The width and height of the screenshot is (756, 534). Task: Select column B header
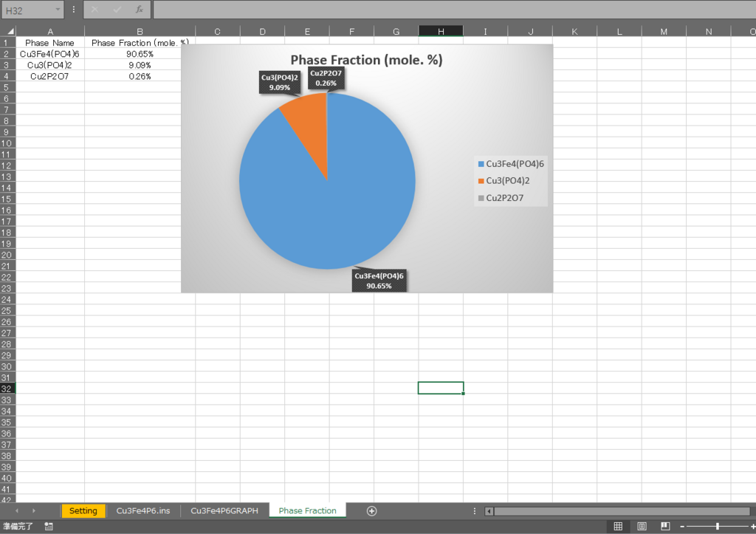pos(140,31)
